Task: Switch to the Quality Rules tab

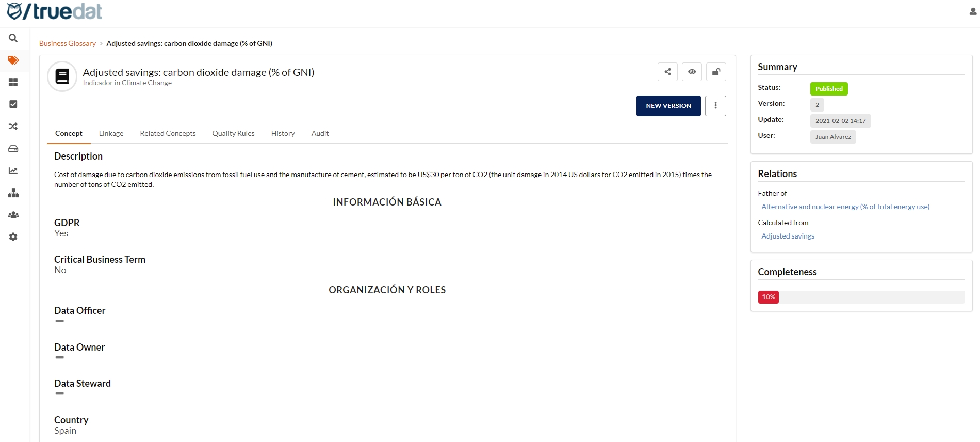Action: point(233,133)
